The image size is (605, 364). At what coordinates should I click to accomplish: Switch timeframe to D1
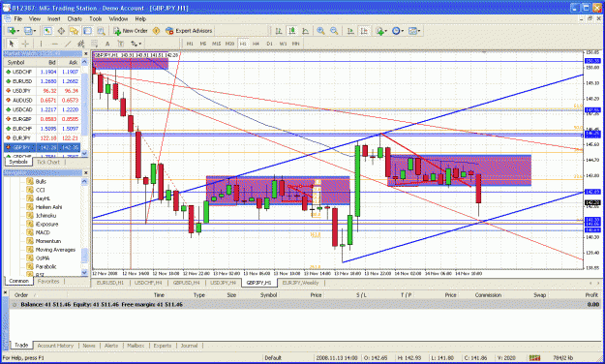click(269, 44)
